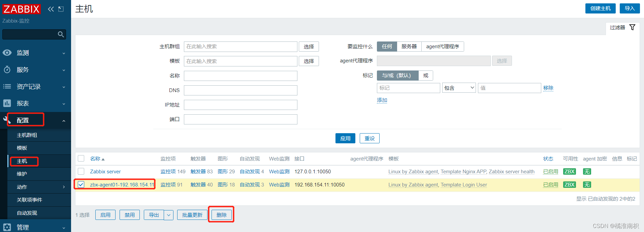
Task: Click 已启用 status for Zabbix server
Action: (551, 172)
